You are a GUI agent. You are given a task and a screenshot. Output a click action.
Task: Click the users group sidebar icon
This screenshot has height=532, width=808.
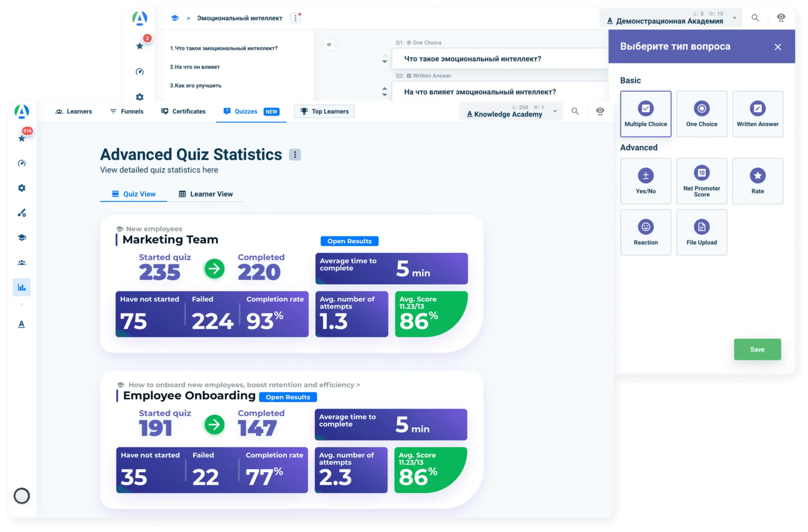tap(22, 263)
